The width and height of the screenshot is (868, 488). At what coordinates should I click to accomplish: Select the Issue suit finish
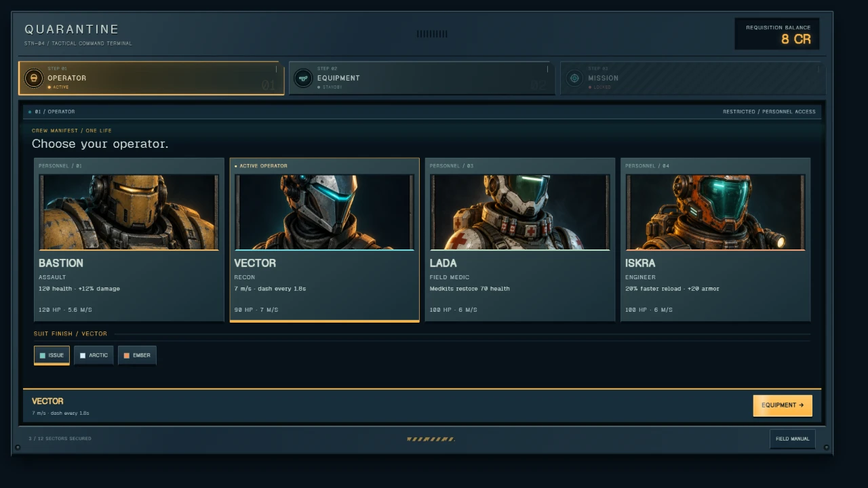52,355
